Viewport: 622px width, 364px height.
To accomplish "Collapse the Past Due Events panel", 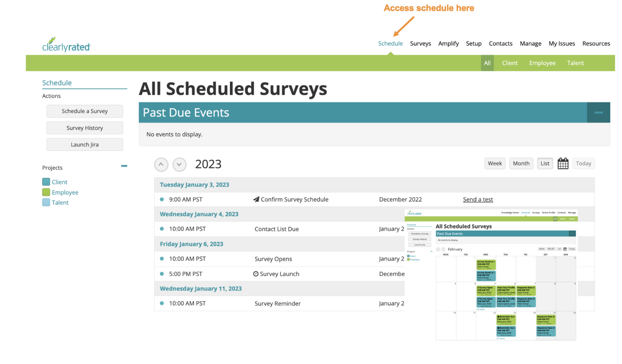I will tap(599, 112).
